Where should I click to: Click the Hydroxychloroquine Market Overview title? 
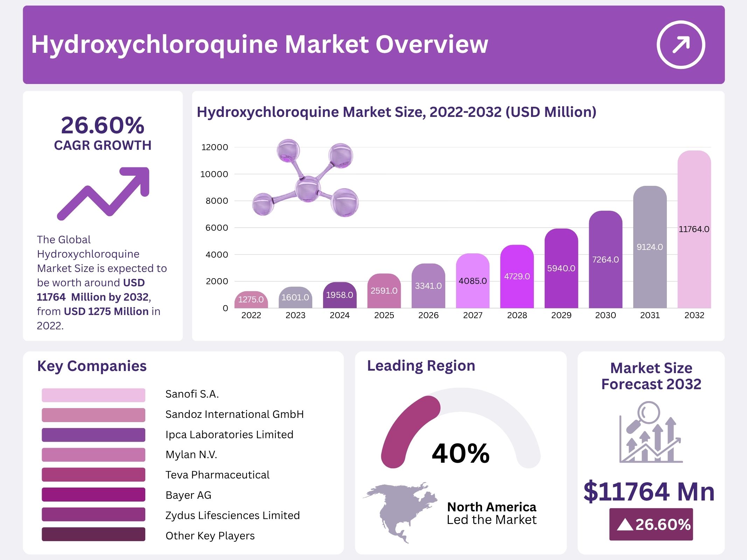tap(259, 44)
